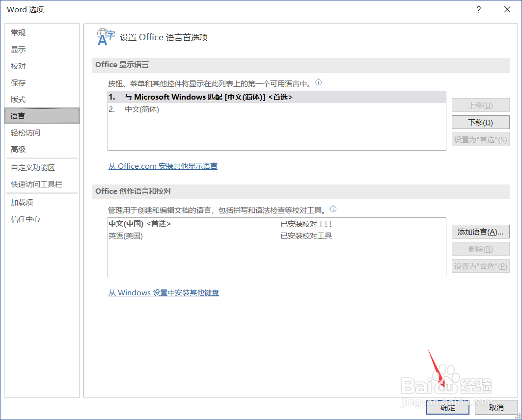Viewport: 522px width, 420px height.
Task: Close the Word 选项 dialog
Action: click(507, 9)
